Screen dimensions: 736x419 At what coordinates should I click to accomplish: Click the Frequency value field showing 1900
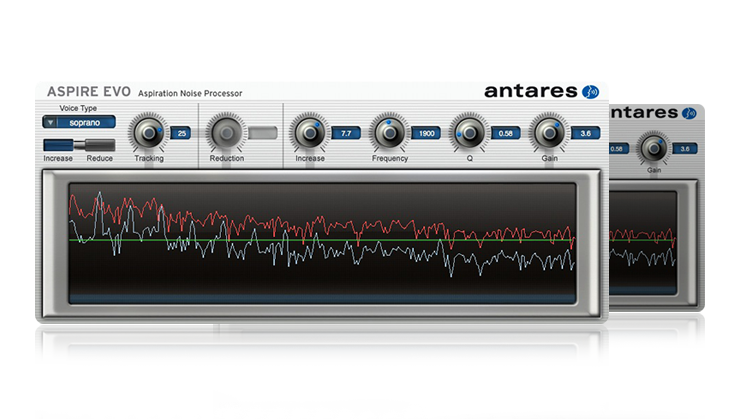click(x=426, y=133)
